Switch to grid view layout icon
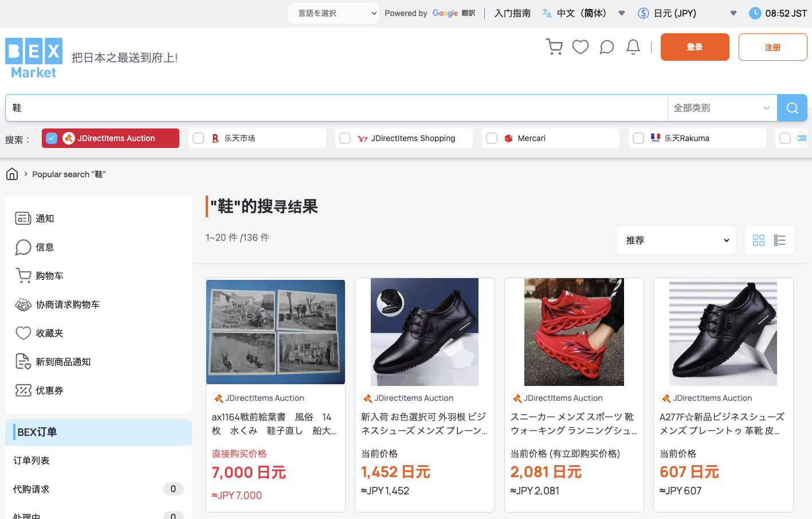Image resolution: width=812 pixels, height=519 pixels. point(759,240)
